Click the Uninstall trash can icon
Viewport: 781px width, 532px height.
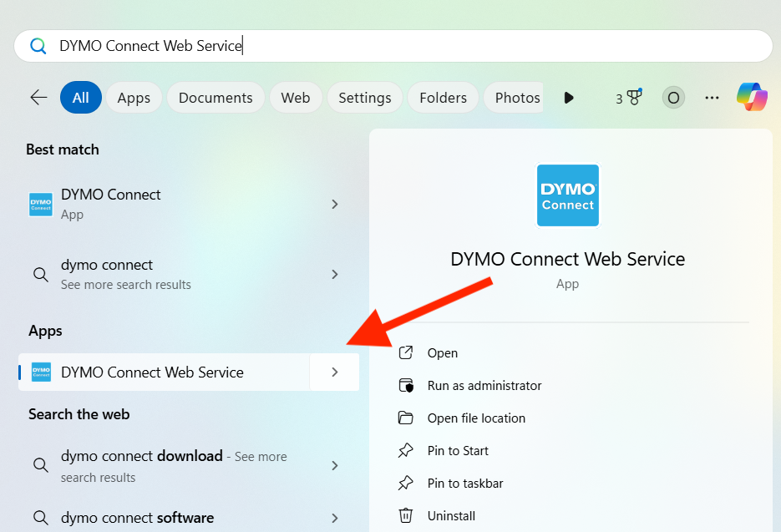pyautogui.click(x=405, y=515)
